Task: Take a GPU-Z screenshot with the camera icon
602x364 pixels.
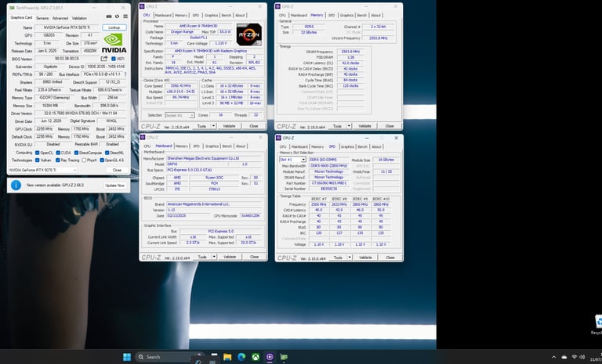Action: click(109, 17)
